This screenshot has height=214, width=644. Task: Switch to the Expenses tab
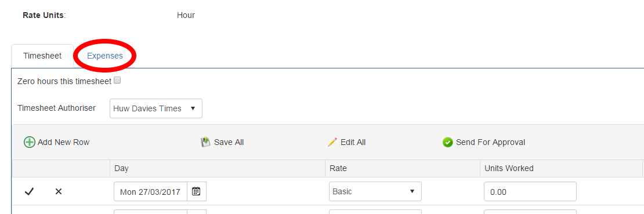tap(105, 56)
